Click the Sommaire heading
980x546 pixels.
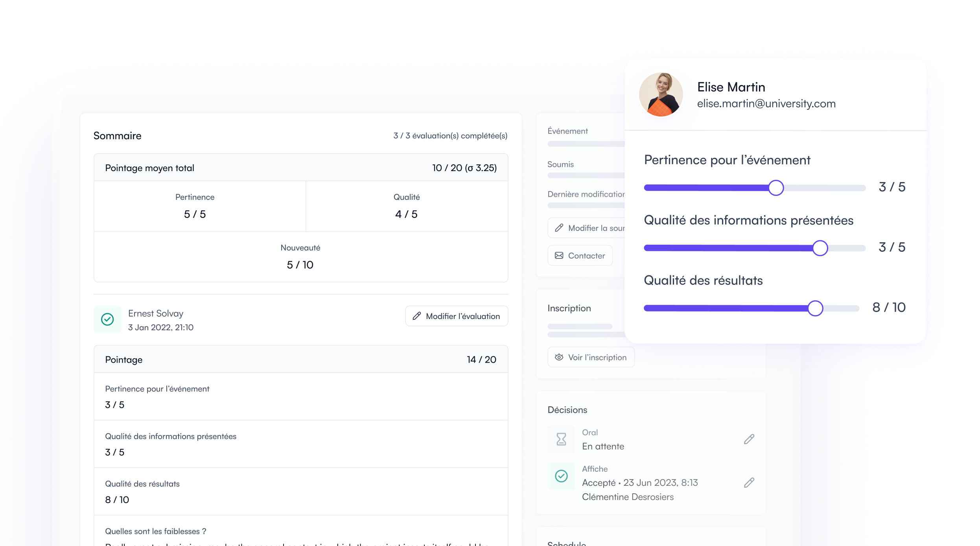pos(117,136)
